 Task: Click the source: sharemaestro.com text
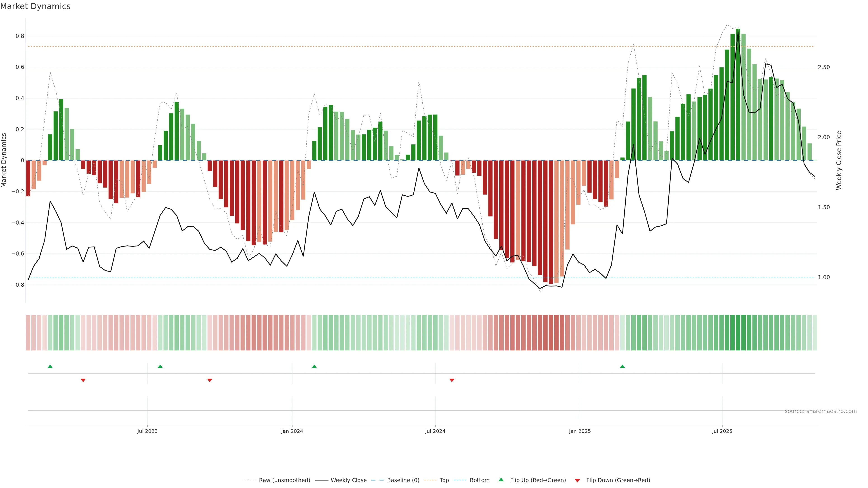[x=821, y=411]
